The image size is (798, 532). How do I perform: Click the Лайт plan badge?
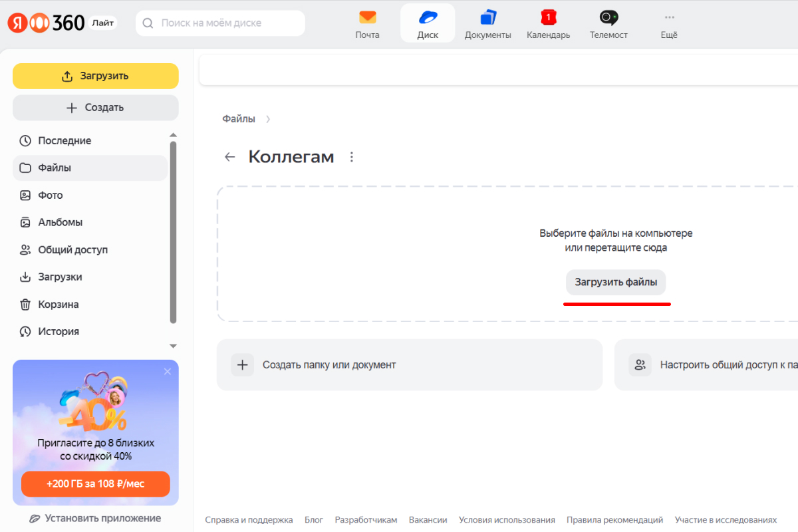(x=102, y=23)
